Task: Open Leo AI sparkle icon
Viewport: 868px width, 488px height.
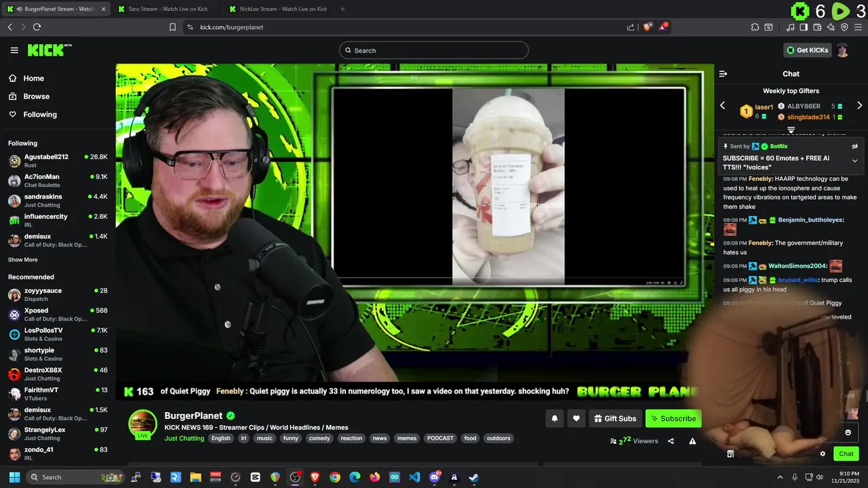Action: [831, 27]
